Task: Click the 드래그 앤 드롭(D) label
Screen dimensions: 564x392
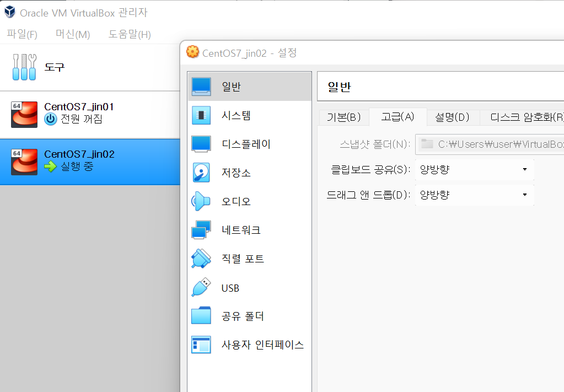Action: tap(368, 195)
